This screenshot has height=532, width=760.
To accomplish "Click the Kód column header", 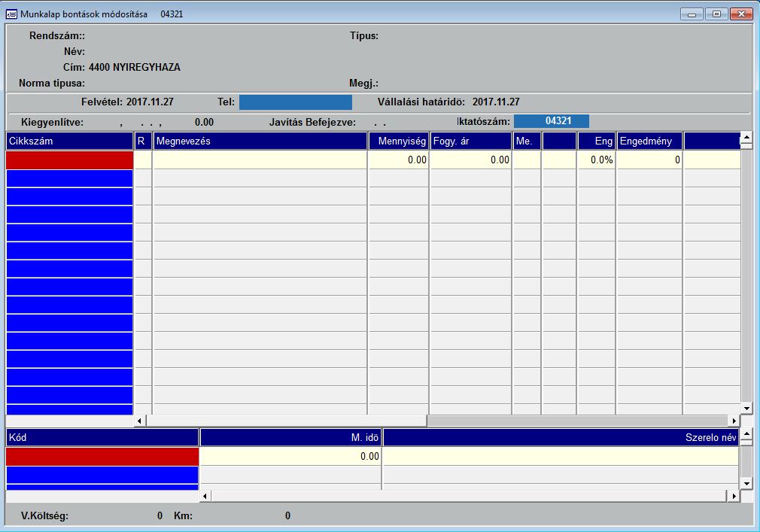I will [x=102, y=437].
